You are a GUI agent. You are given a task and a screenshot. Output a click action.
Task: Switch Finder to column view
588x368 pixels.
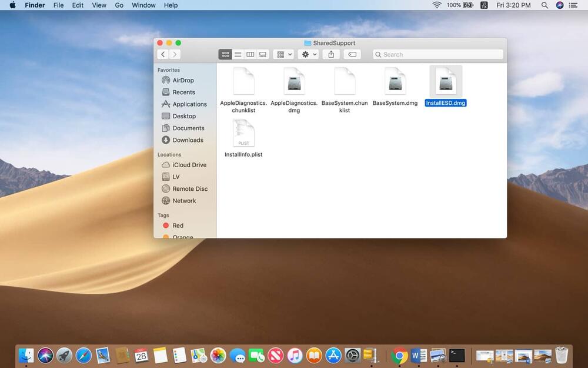[250, 54]
